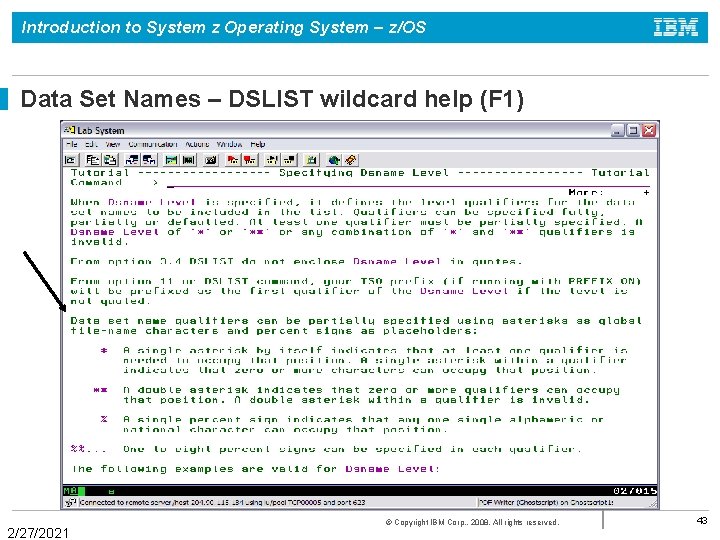Click the Lab System title bar icon
Viewport: 720px width, 540px height.
click(x=70, y=130)
